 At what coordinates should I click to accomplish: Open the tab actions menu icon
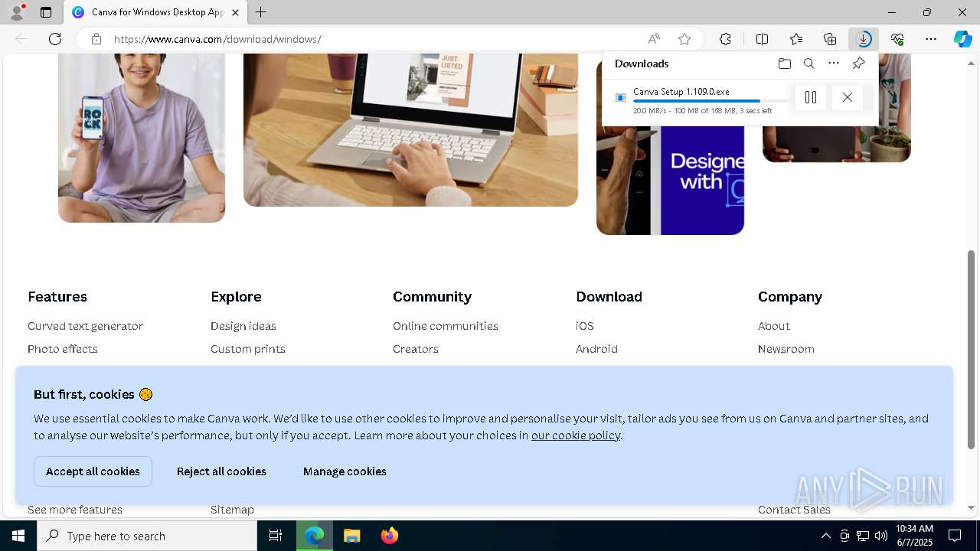point(46,12)
